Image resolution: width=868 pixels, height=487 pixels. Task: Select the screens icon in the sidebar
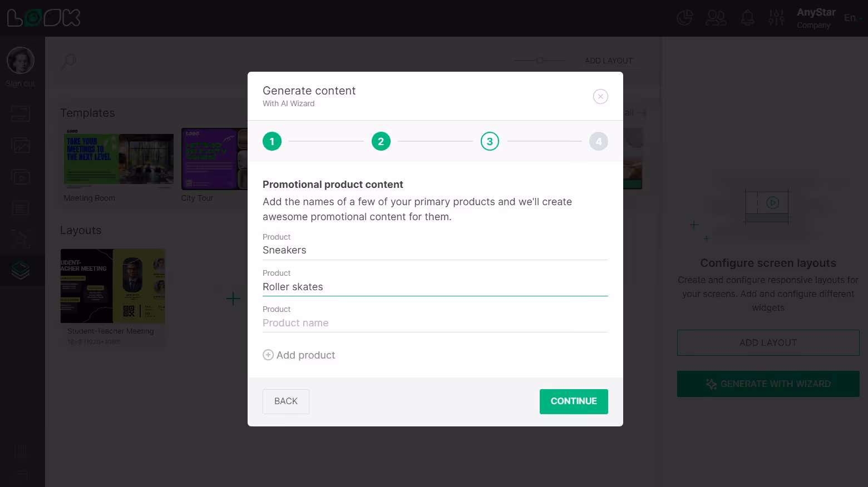[x=21, y=113]
